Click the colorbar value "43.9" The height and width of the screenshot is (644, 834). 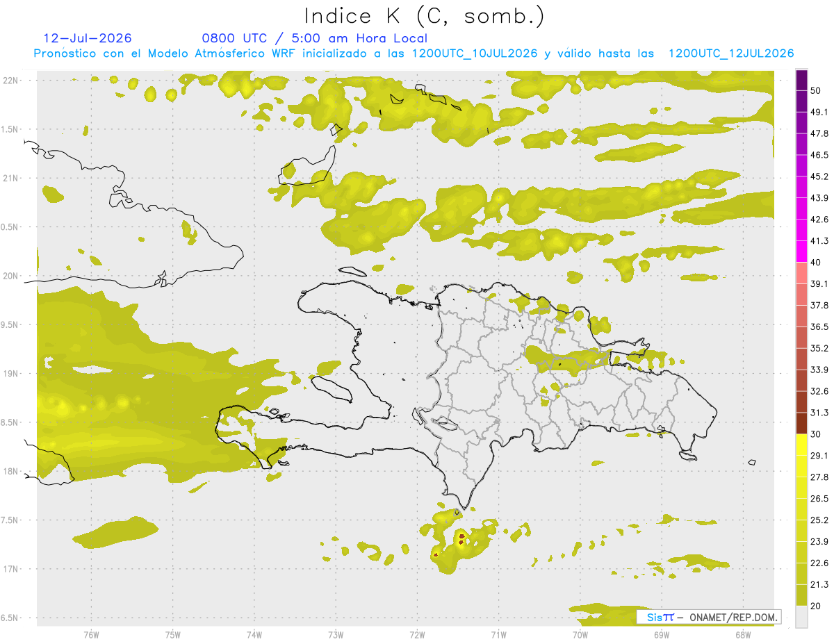[x=819, y=198]
